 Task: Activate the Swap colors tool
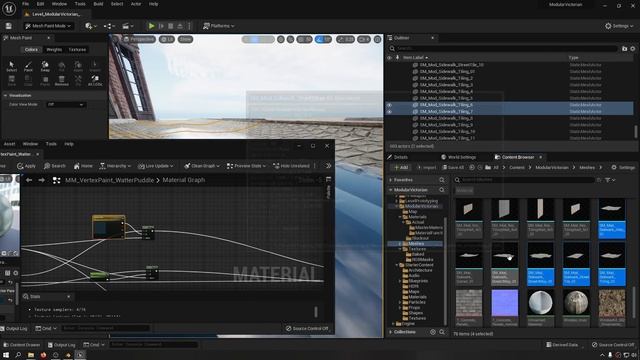click(45, 67)
